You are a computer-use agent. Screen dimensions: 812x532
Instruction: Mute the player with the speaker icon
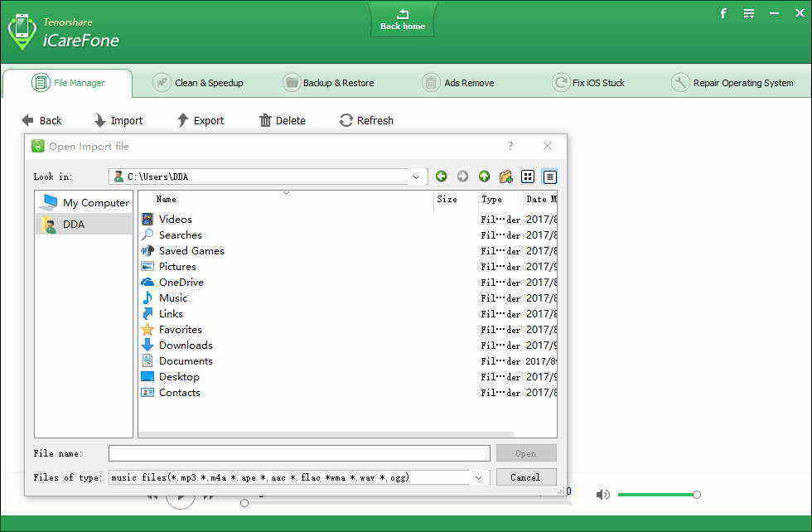pos(603,495)
